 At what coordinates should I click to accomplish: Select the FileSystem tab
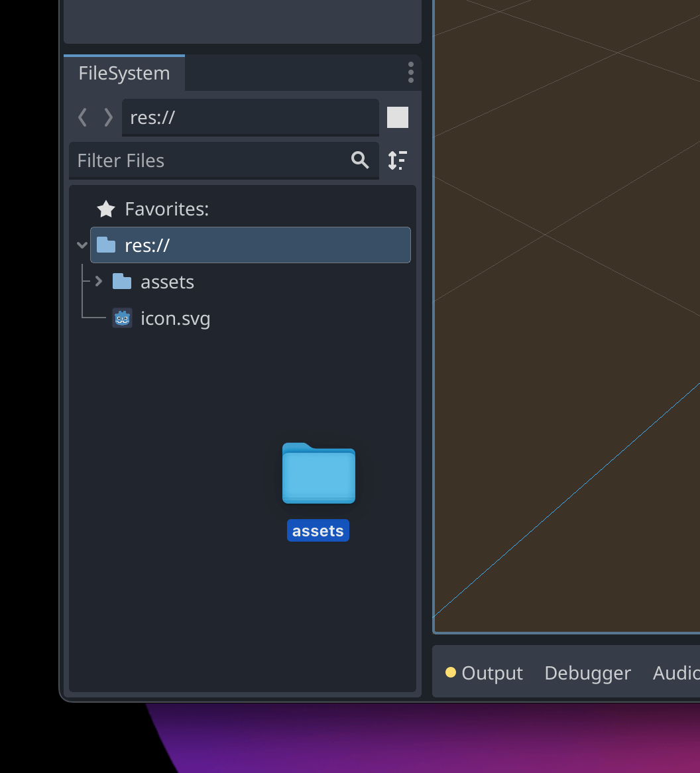pos(125,73)
